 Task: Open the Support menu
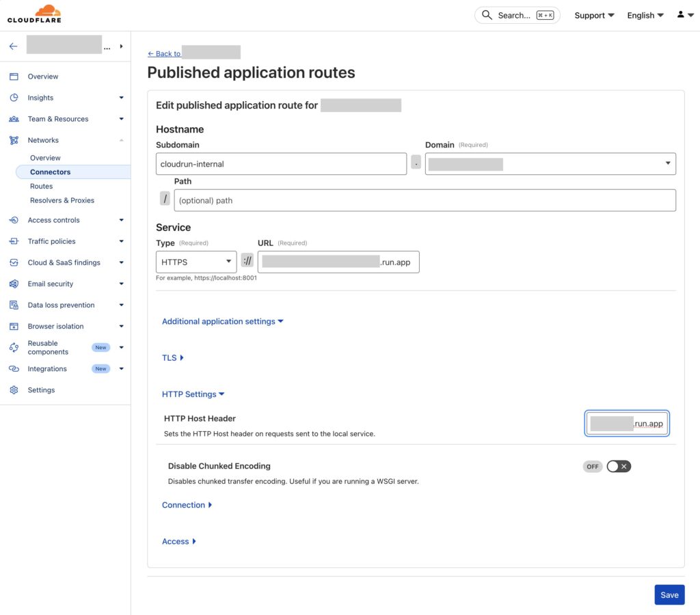[593, 14]
